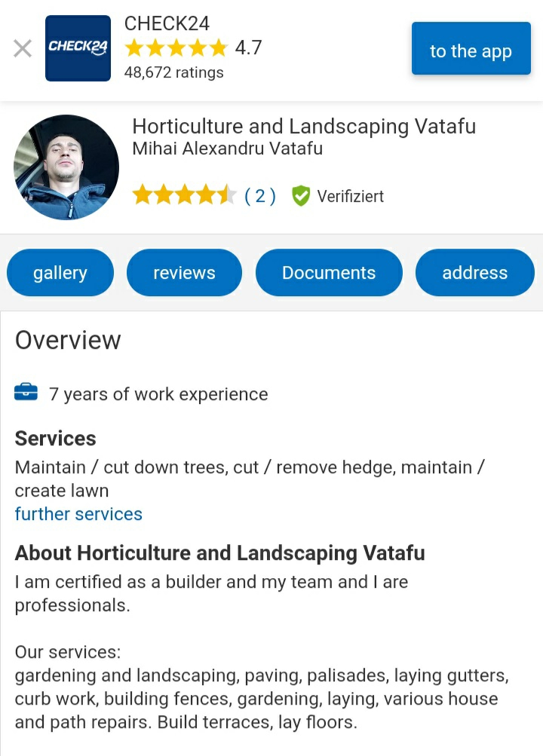The width and height of the screenshot is (543, 756).
Task: Click the "Horticulture and Landscaping Vatafu" title
Action: pos(304,126)
